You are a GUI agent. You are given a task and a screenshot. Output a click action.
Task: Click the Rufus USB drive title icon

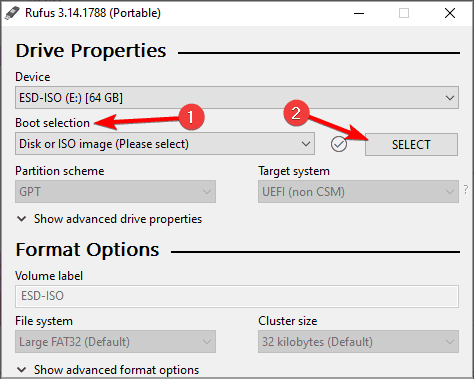pyautogui.click(x=12, y=13)
